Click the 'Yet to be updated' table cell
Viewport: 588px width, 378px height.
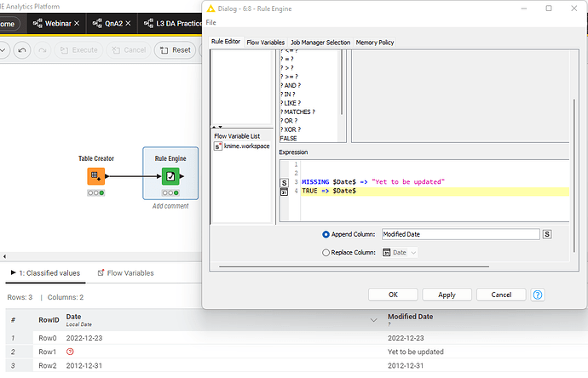[416, 352]
